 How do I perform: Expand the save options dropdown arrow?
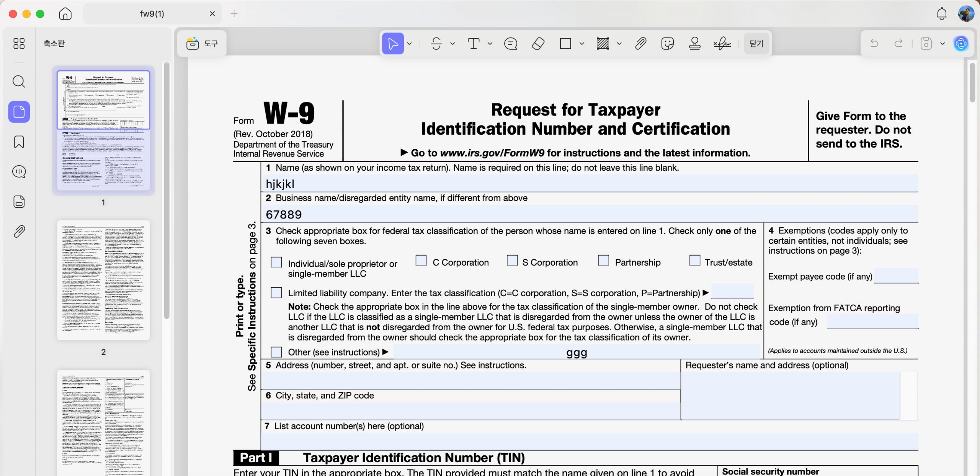point(942,43)
